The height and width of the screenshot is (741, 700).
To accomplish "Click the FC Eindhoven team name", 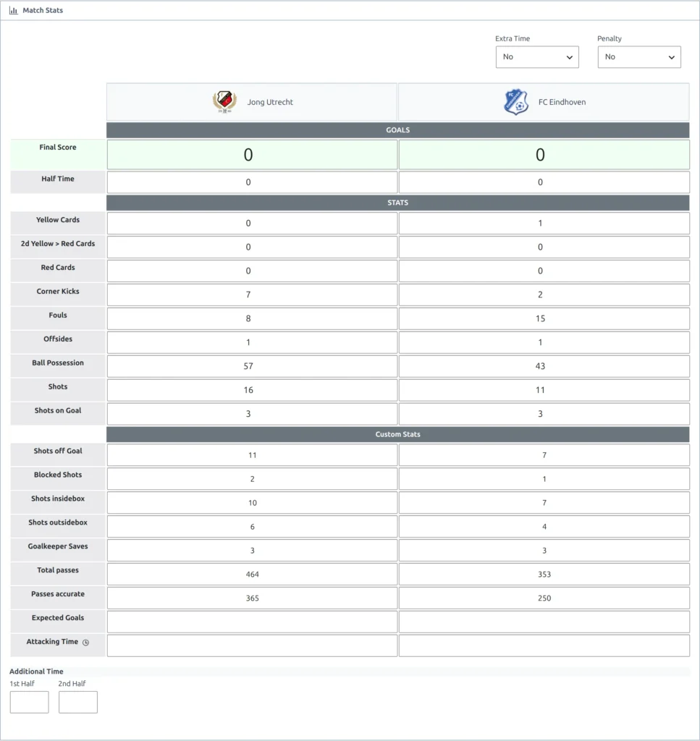I will click(562, 102).
